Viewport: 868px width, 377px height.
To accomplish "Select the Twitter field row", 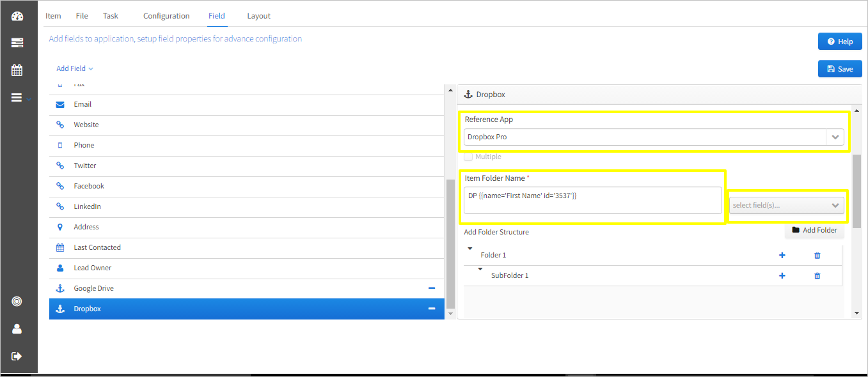I will (x=247, y=165).
